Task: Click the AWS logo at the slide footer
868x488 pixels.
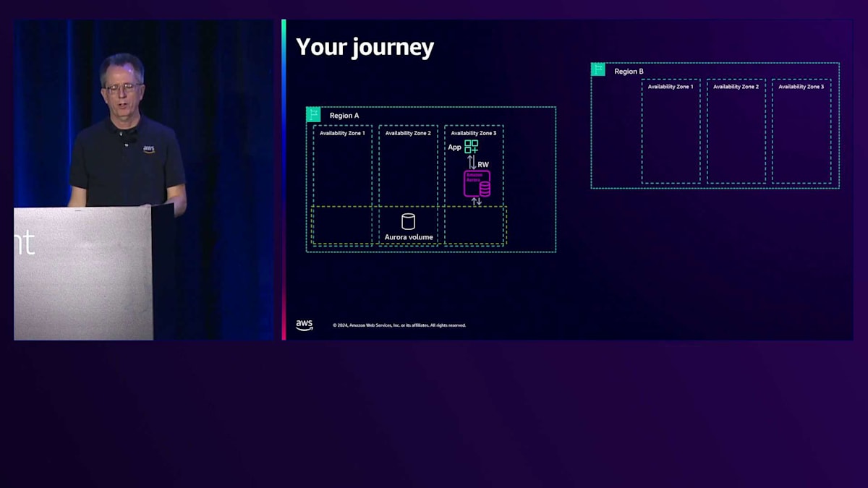Action: point(305,325)
